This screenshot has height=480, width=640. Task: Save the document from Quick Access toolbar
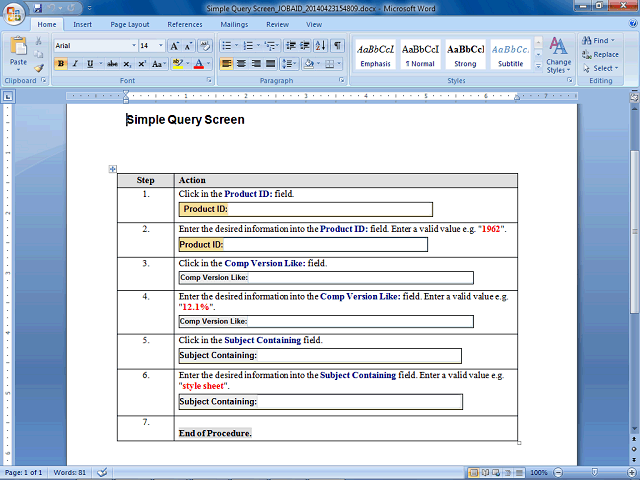(38, 8)
